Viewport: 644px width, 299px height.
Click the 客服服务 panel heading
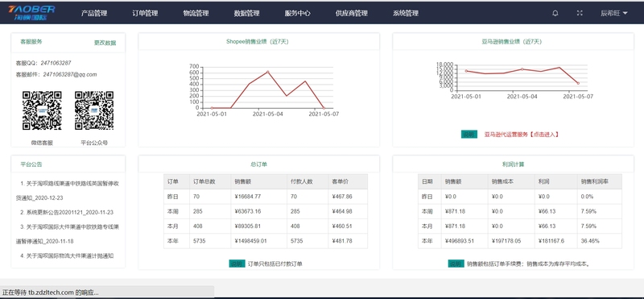click(31, 42)
